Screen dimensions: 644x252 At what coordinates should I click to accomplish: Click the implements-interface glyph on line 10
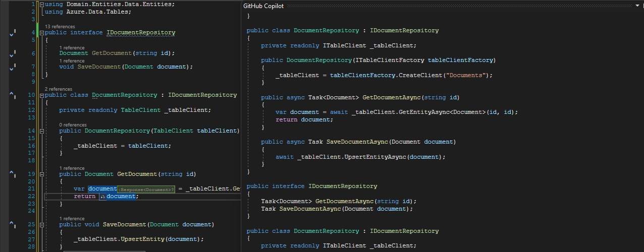point(13,95)
